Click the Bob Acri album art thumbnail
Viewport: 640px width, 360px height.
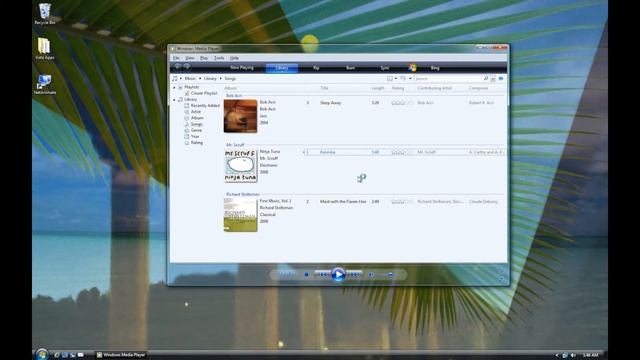pyautogui.click(x=240, y=116)
